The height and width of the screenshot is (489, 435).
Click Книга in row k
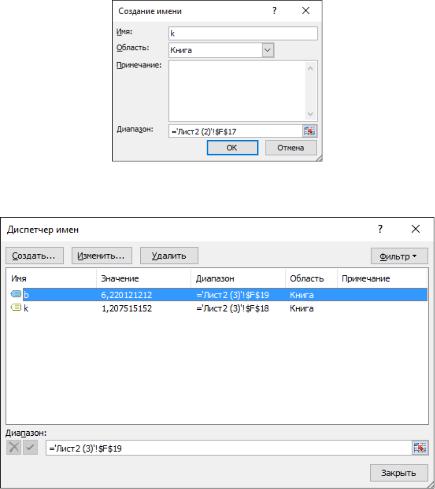tap(301, 309)
